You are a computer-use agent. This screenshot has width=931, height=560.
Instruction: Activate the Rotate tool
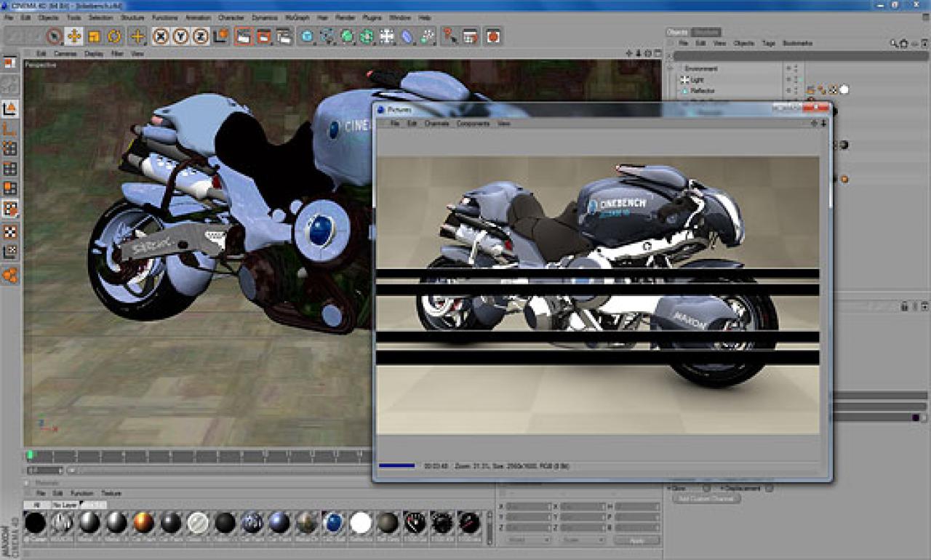click(x=114, y=36)
